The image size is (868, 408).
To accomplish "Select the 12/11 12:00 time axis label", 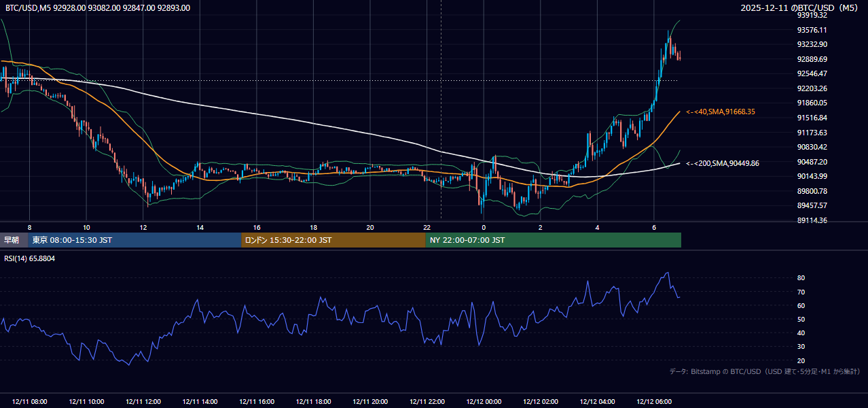I will pyautogui.click(x=143, y=402).
